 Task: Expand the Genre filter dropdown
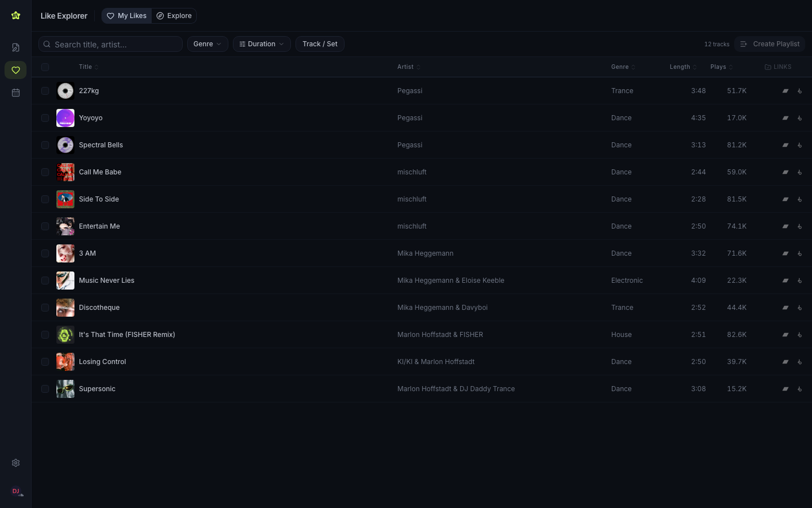pos(208,44)
